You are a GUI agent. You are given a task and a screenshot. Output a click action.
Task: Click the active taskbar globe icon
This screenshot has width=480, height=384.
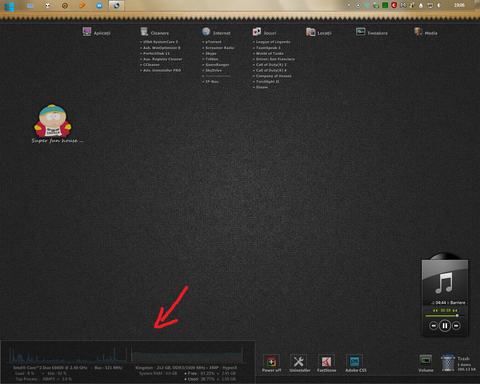tap(116, 6)
